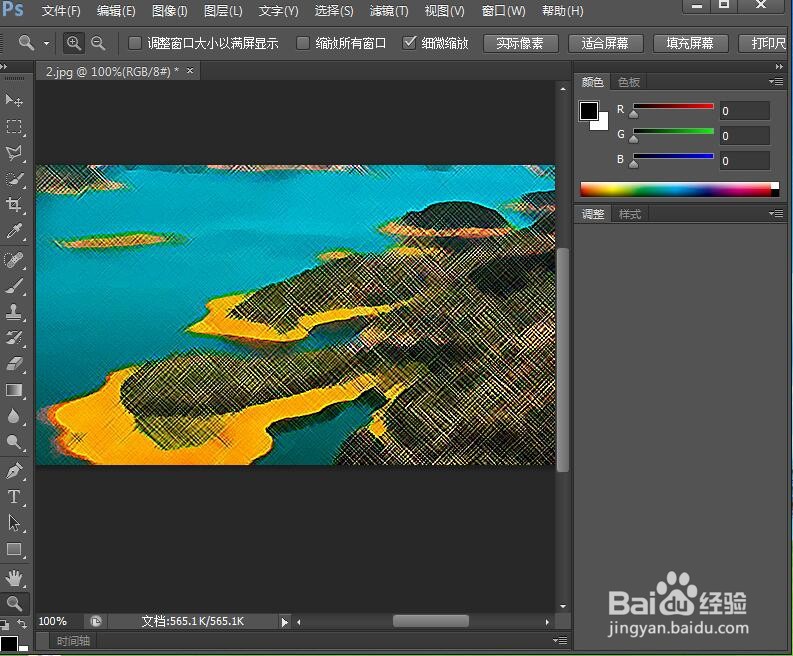
Task: Open the 滤镜(T) menu
Action: pyautogui.click(x=389, y=11)
